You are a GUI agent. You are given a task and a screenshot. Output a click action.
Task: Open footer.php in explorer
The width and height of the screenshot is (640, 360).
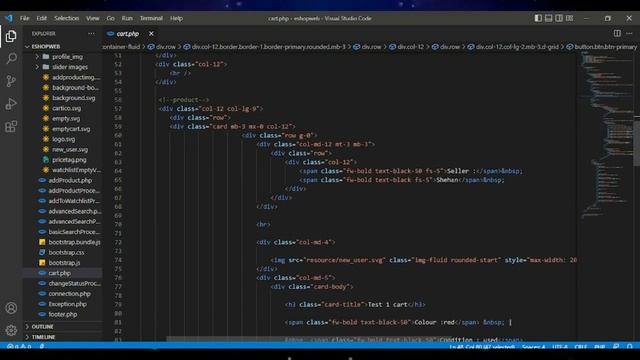[x=58, y=314]
